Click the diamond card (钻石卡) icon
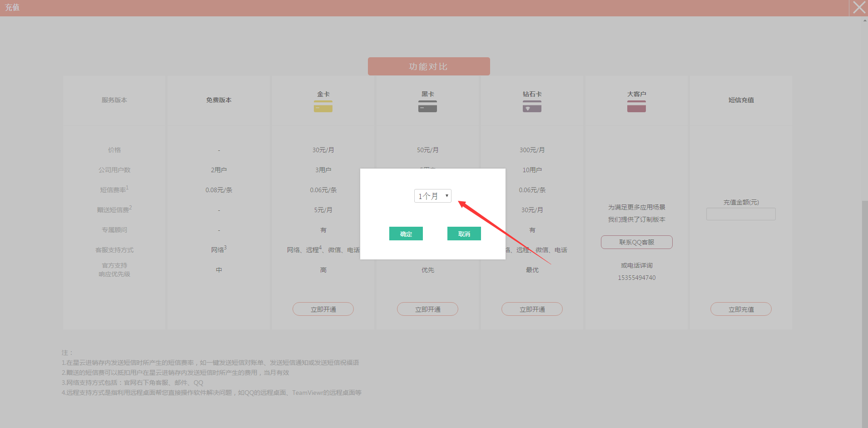 (532, 107)
